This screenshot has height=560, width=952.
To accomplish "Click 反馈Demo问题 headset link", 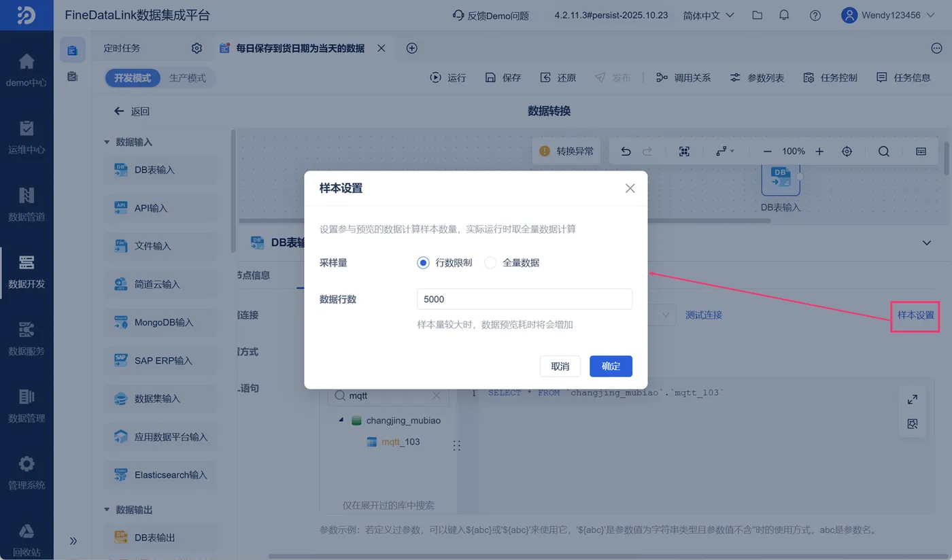I will click(490, 15).
